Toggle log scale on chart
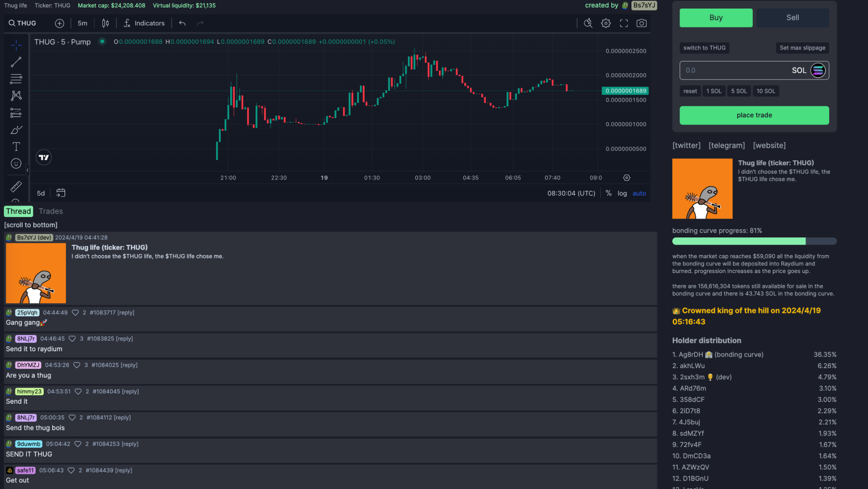868x489 pixels. 622,193
